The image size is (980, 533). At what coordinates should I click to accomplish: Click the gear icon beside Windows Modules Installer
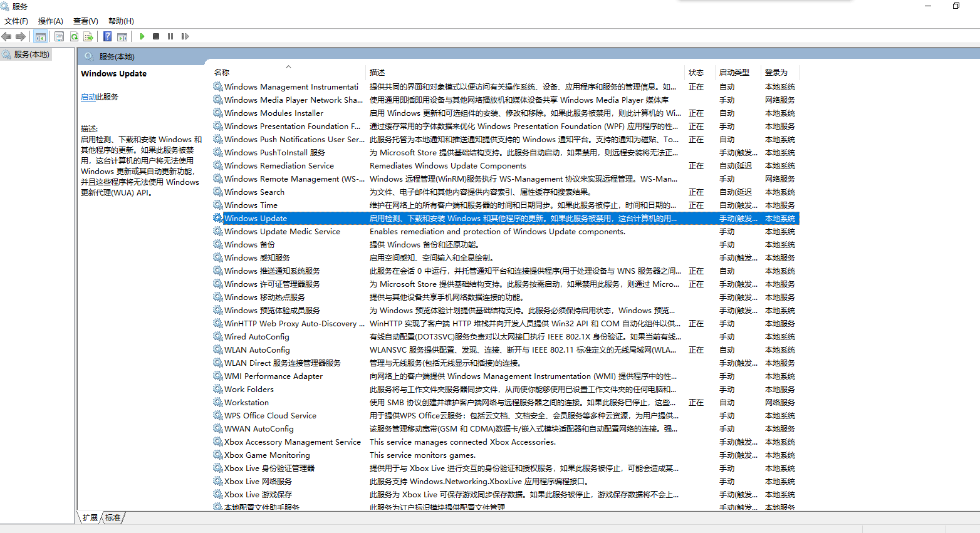coord(217,113)
